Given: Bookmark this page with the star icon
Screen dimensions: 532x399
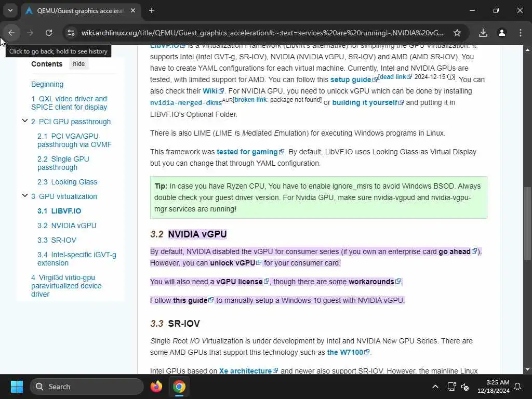Looking at the screenshot, I should point(457,33).
